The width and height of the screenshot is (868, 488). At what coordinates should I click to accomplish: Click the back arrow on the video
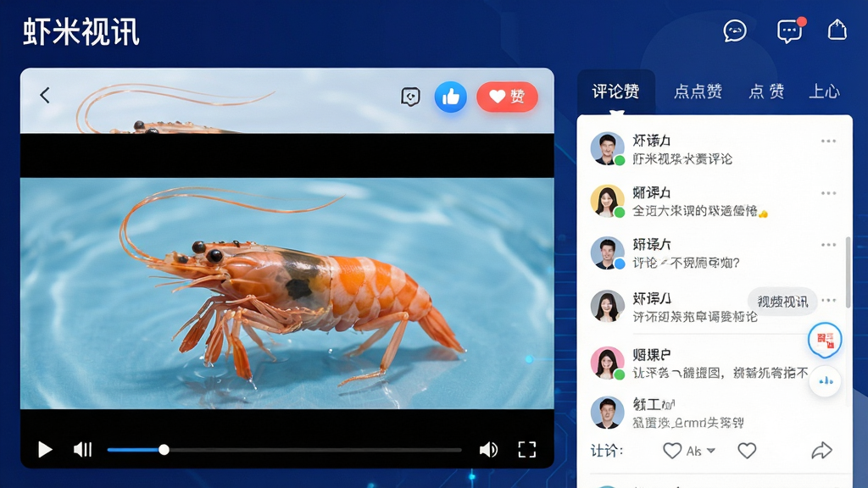[45, 95]
